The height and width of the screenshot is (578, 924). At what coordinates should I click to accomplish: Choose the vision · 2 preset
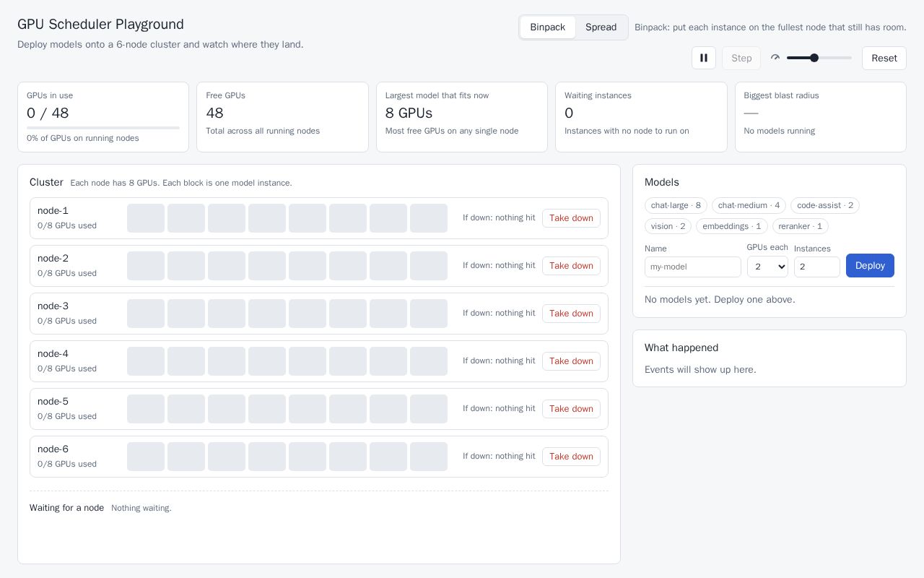668,226
